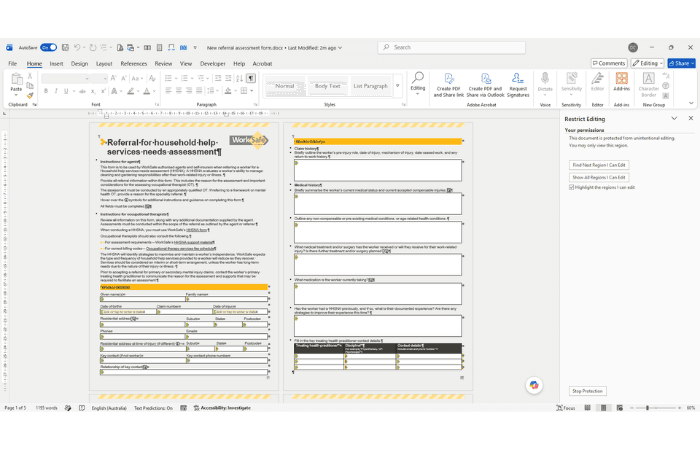Open the Customize Quick Access Toolbar dropdown
This screenshot has height=450, width=700.
point(195,47)
